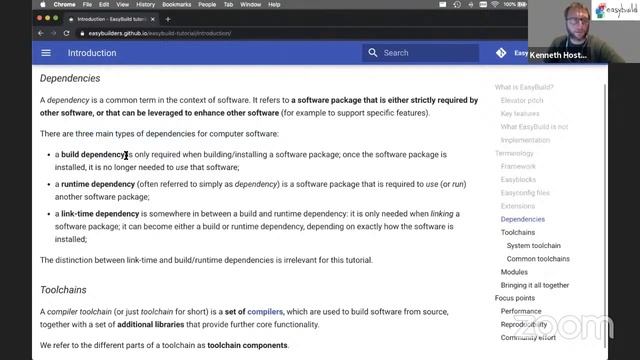Click the Dependencies section heading

click(70, 78)
